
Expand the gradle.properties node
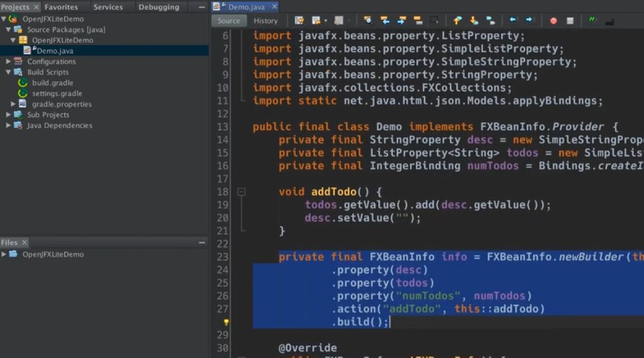[x=13, y=104]
